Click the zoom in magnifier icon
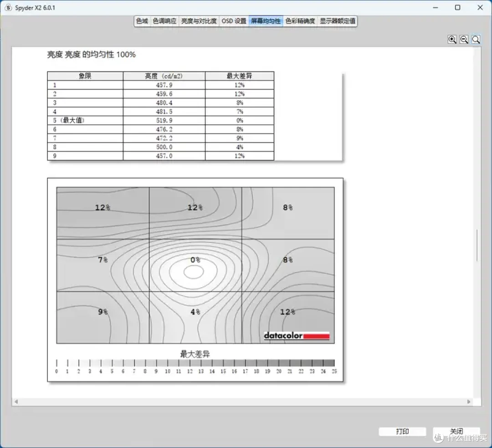492x448 pixels. coord(452,39)
